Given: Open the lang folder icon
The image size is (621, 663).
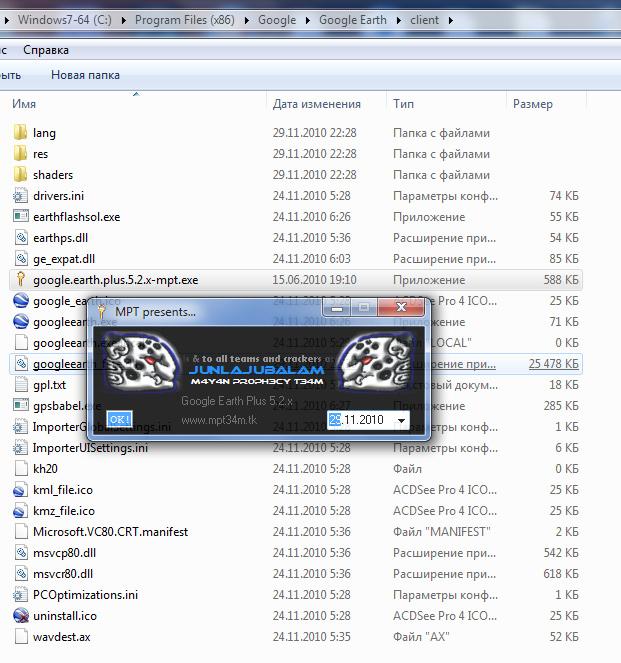Looking at the screenshot, I should click(20, 132).
